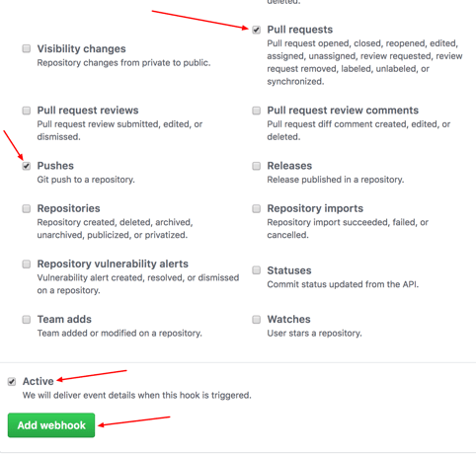Viewport: 476px width, 454px height.
Task: Enable the Releases event checkbox
Action: [256, 166]
